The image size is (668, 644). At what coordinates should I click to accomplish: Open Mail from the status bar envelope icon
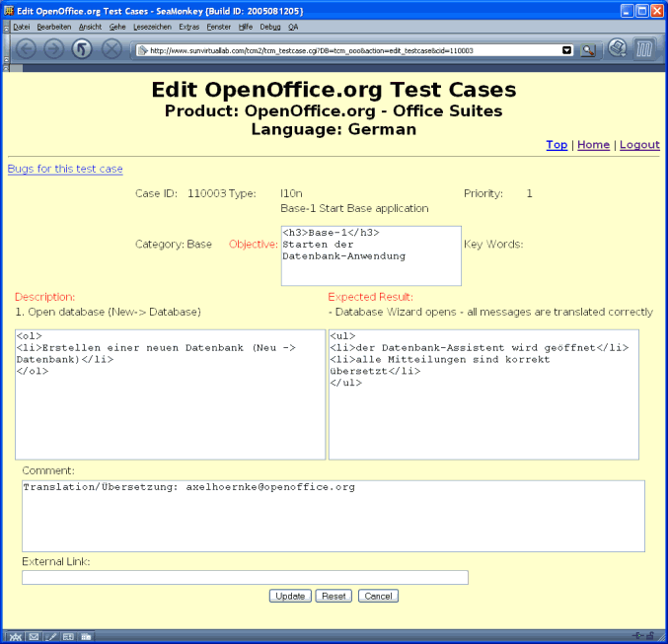pos(34,636)
